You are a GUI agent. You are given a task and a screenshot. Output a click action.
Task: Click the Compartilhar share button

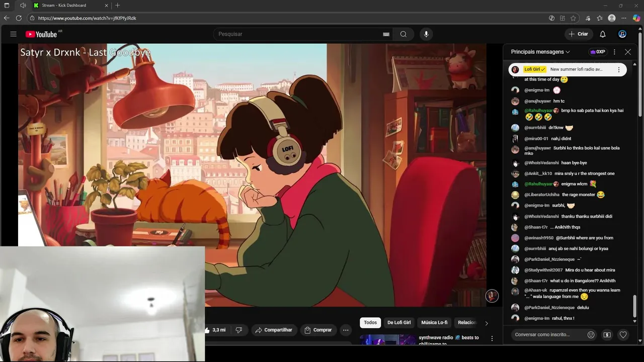(274, 330)
